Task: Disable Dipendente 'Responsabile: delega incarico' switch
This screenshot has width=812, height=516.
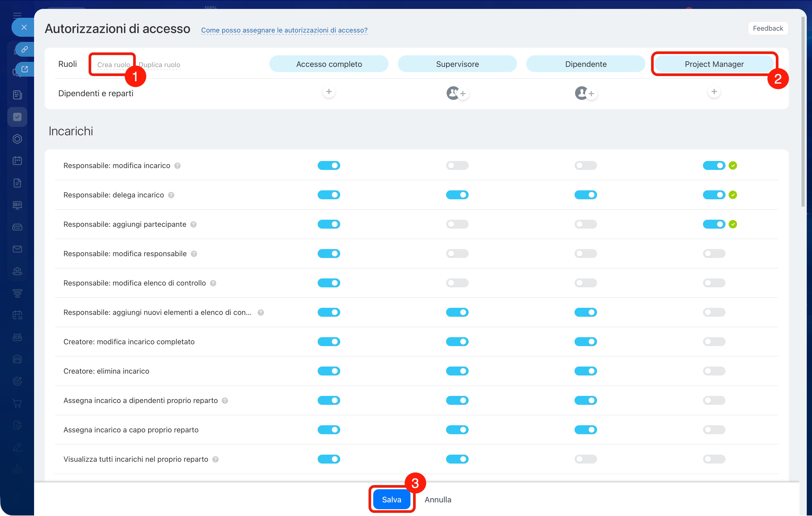Action: [585, 195]
